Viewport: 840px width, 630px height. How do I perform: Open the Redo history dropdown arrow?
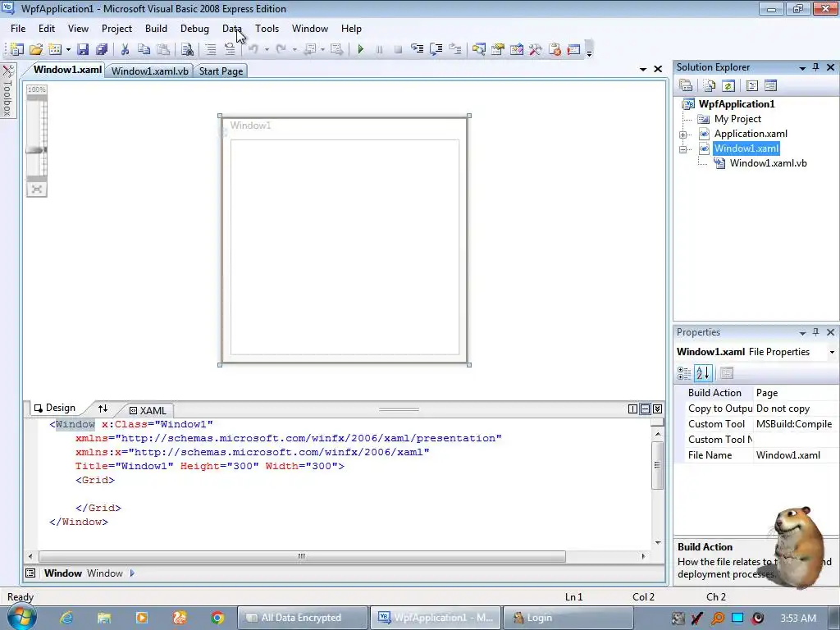pos(294,50)
